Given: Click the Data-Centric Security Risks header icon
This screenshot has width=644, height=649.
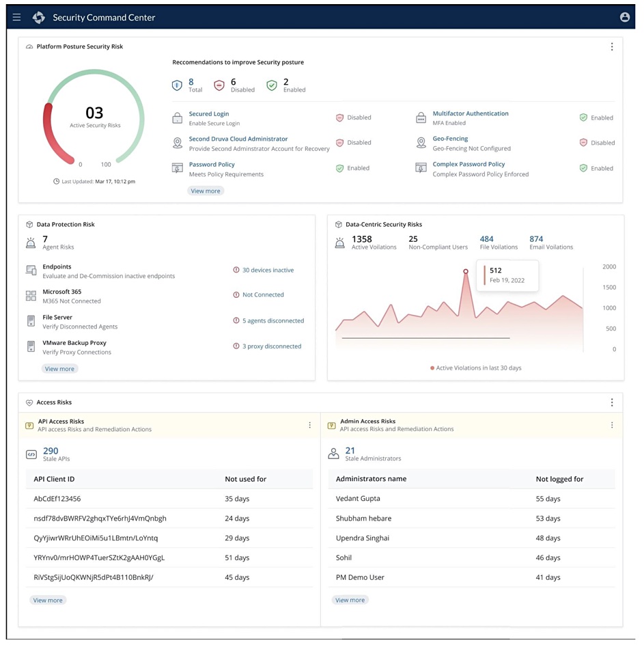Looking at the screenshot, I should point(339,224).
